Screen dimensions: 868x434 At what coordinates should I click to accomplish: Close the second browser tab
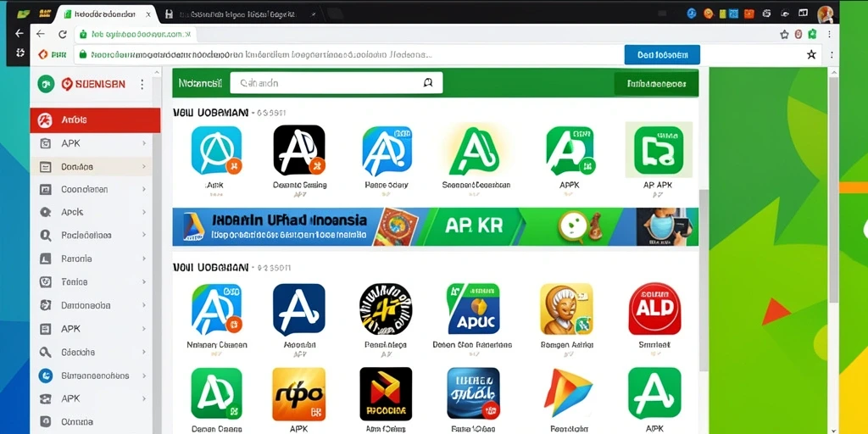(x=314, y=14)
